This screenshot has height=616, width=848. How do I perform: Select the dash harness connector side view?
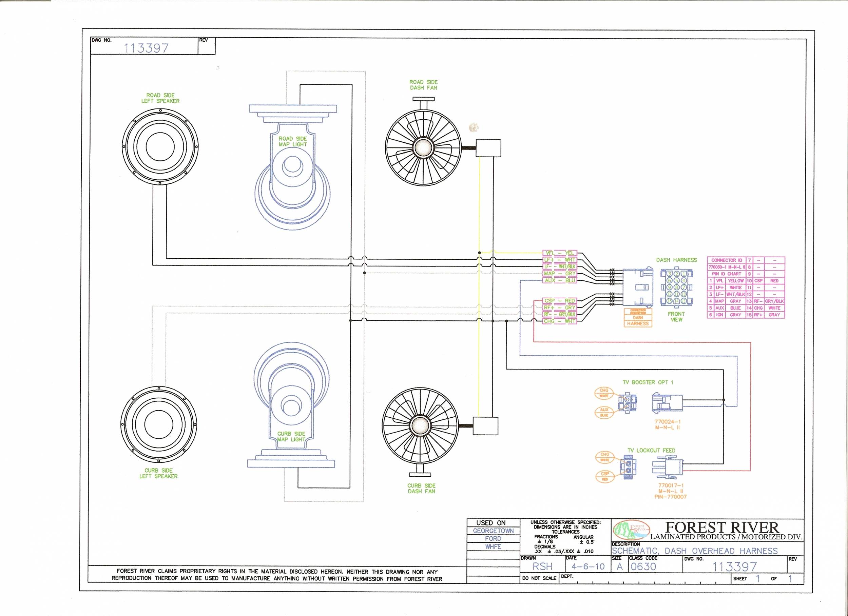(638, 287)
